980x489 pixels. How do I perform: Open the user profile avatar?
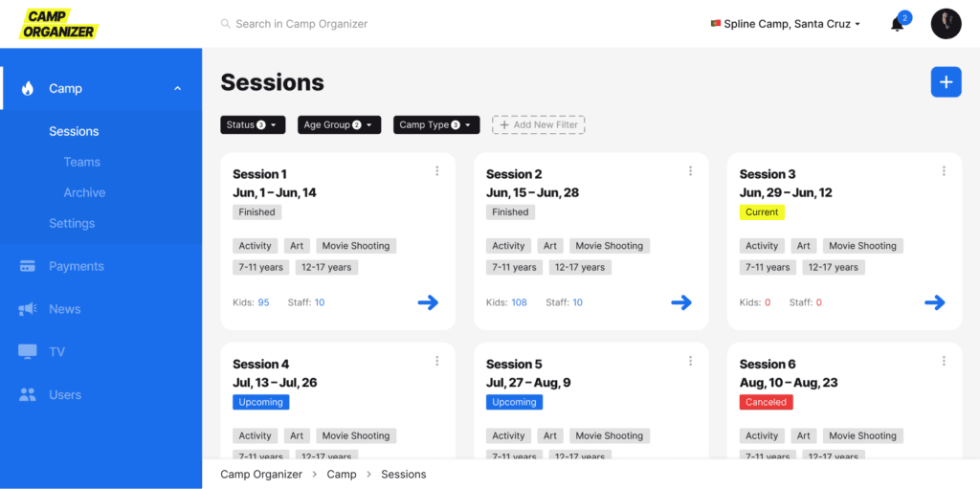tap(946, 24)
